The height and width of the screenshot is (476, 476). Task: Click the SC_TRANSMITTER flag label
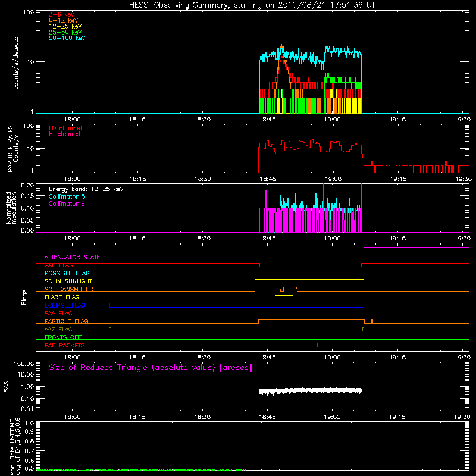tap(68, 289)
